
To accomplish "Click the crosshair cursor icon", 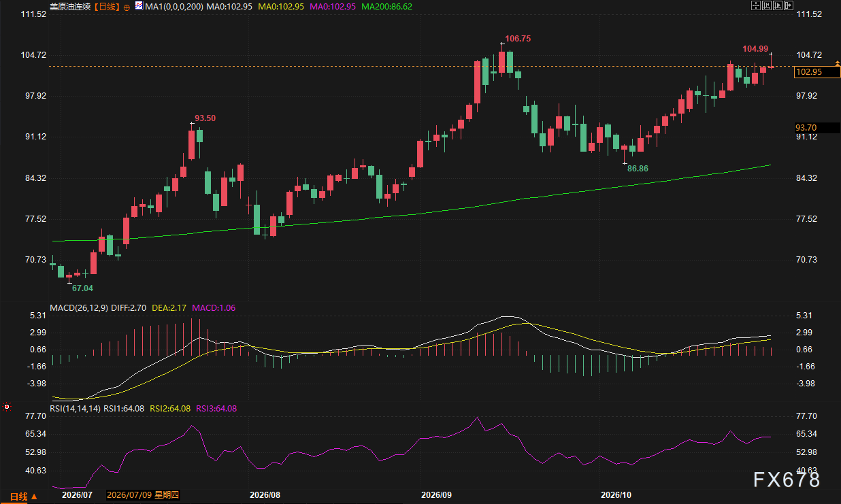I will pyautogui.click(x=755, y=5).
